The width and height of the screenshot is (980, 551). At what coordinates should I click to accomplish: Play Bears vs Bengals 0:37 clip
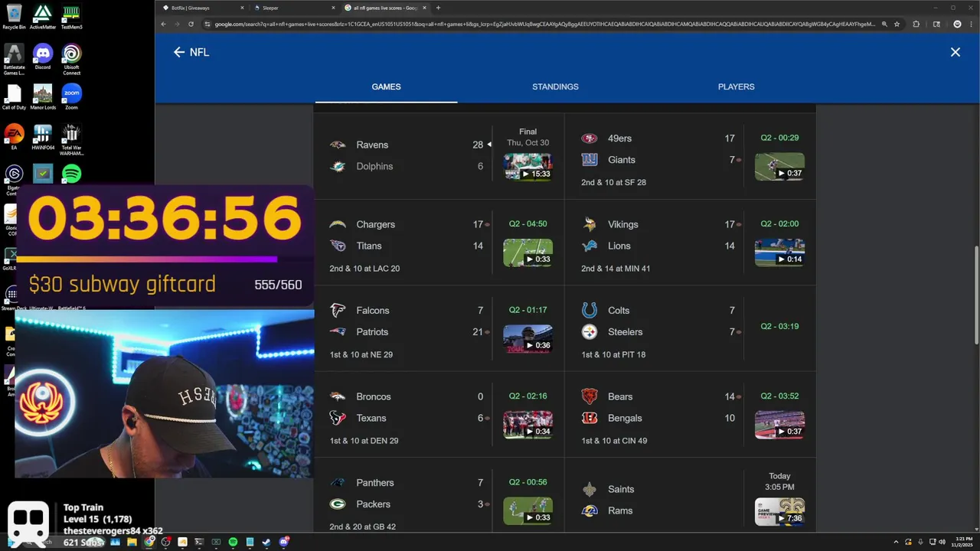[x=779, y=424]
